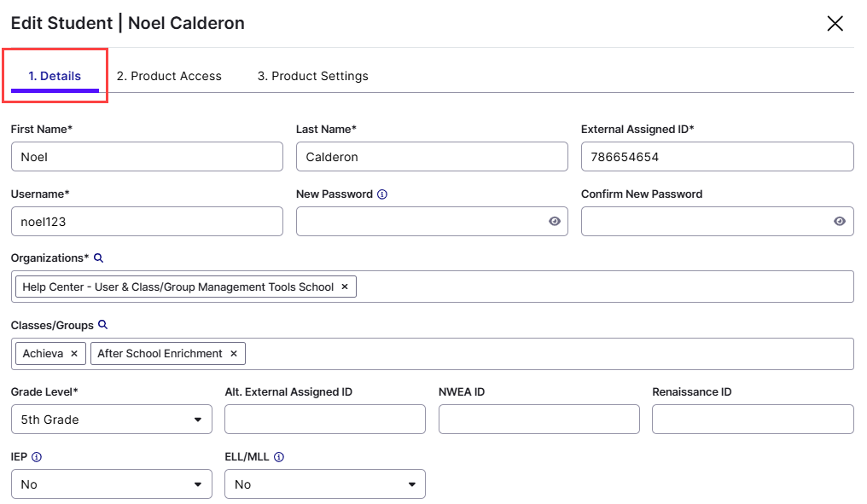This screenshot has height=504, width=867.
Task: Select the 1. Details tab
Action: click(55, 76)
